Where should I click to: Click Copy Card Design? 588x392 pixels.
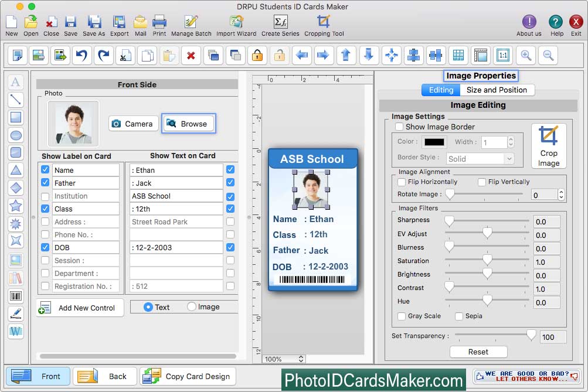pyautogui.click(x=188, y=376)
